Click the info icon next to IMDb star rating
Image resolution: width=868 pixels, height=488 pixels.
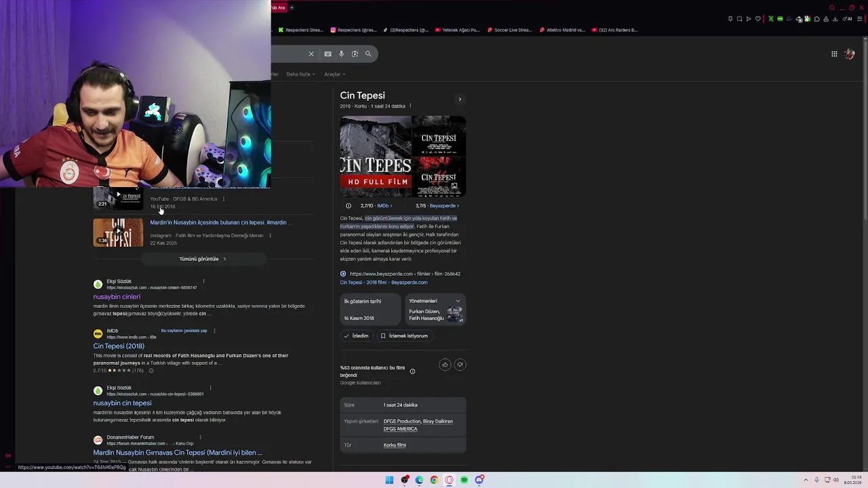[x=151, y=371]
